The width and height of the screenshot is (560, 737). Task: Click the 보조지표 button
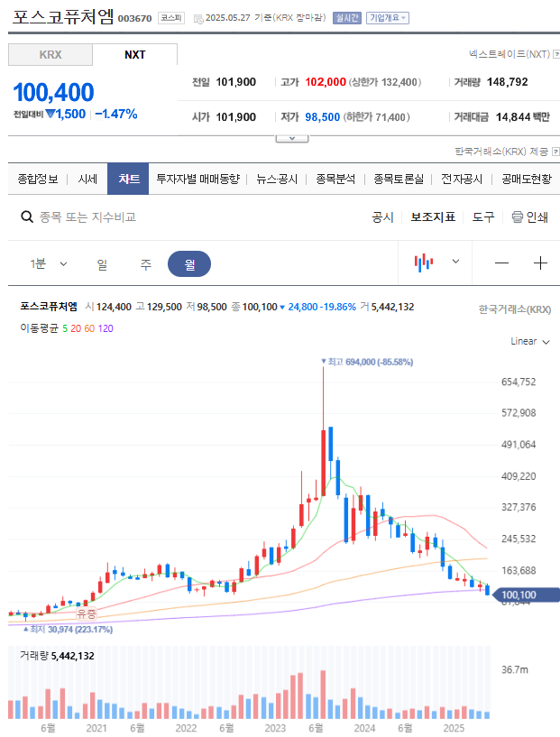[433, 216]
